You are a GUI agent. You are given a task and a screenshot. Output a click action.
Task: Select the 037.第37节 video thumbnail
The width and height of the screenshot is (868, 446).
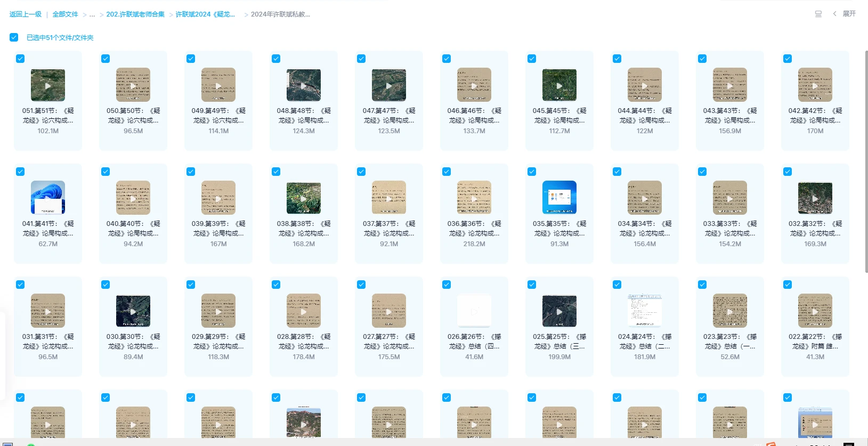[x=389, y=198]
